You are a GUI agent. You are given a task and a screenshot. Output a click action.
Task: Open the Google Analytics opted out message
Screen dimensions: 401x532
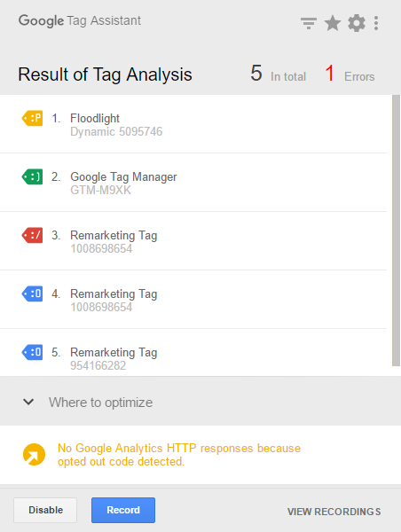179,455
